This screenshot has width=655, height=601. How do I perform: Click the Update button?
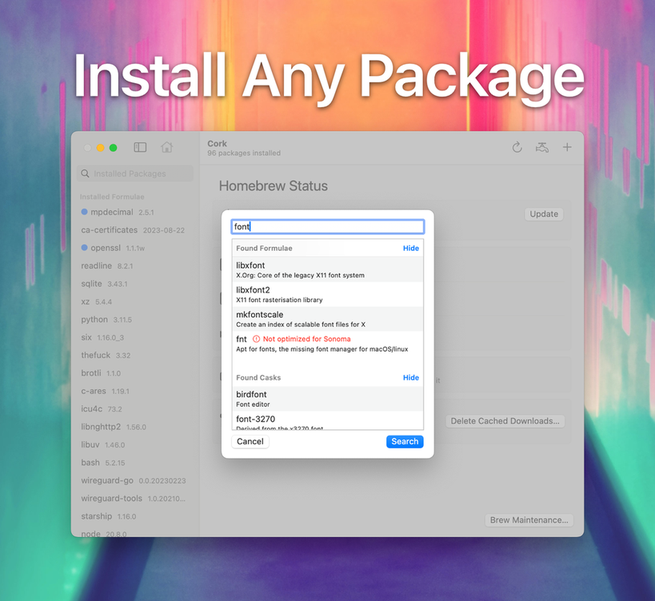coord(544,214)
